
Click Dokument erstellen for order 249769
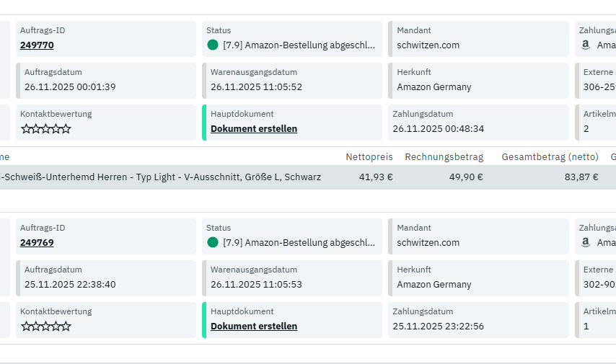click(x=254, y=326)
